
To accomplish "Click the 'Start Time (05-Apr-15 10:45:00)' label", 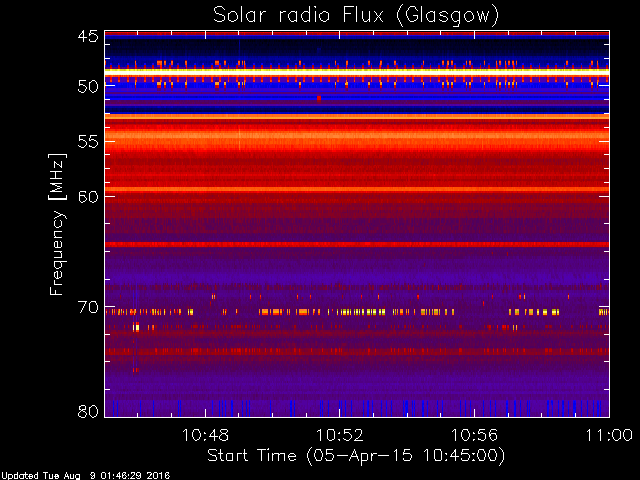I will (356, 456).
